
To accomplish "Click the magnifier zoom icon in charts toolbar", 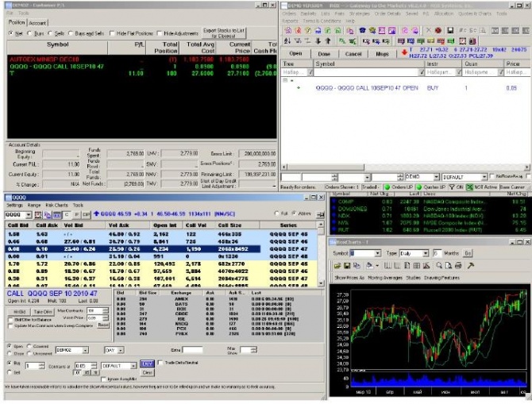I will coord(439,266).
